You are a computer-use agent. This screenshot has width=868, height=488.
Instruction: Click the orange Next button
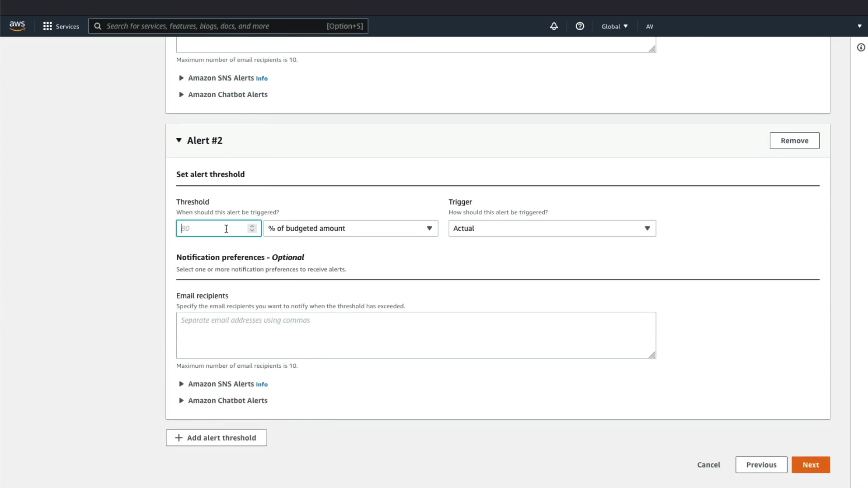click(x=811, y=465)
